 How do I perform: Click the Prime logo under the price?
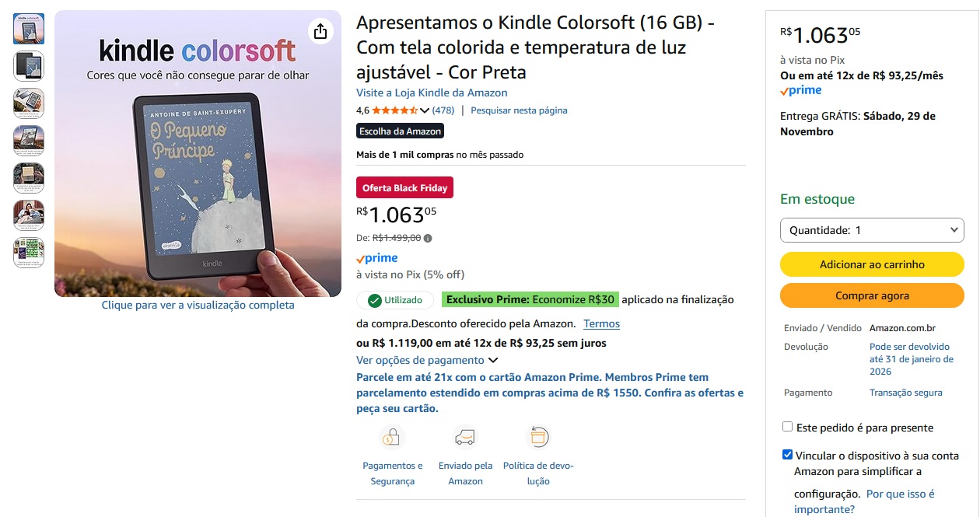(376, 257)
